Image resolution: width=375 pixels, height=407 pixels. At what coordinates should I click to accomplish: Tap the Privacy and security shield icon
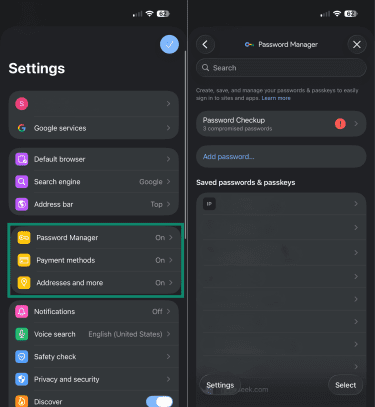click(x=22, y=379)
